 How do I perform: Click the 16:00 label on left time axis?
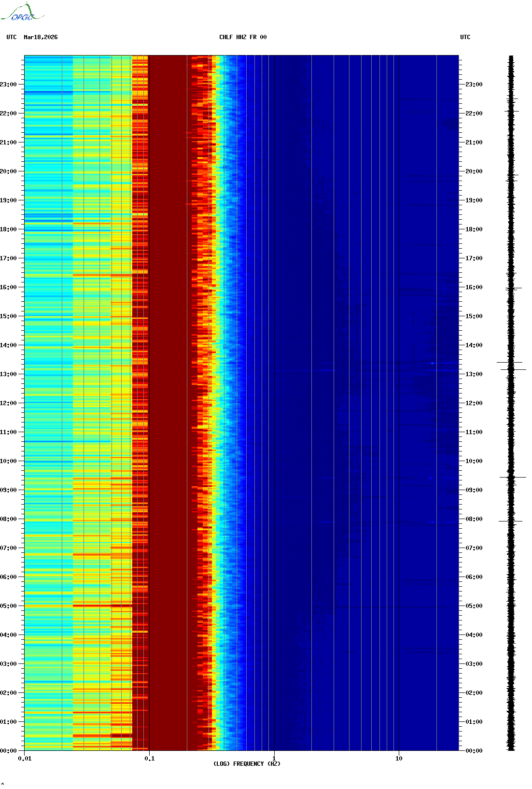click(8, 287)
